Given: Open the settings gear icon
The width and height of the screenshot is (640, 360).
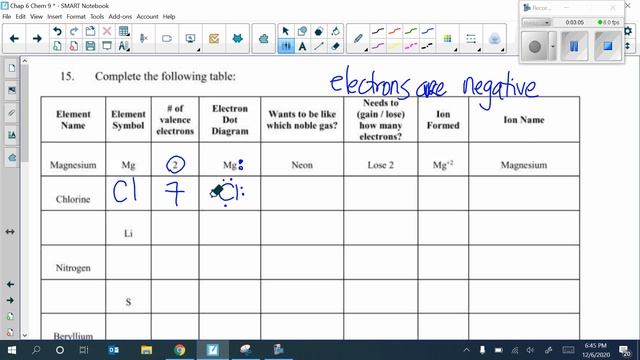Looking at the screenshot, I should coord(628,31).
